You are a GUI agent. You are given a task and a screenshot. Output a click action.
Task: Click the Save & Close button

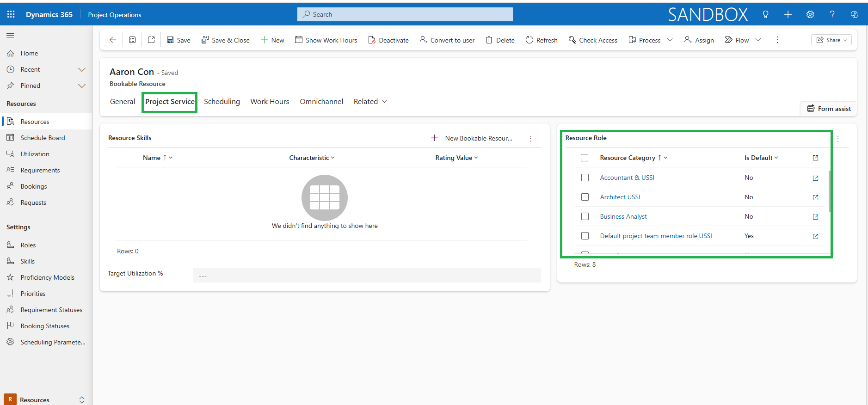[x=226, y=40]
